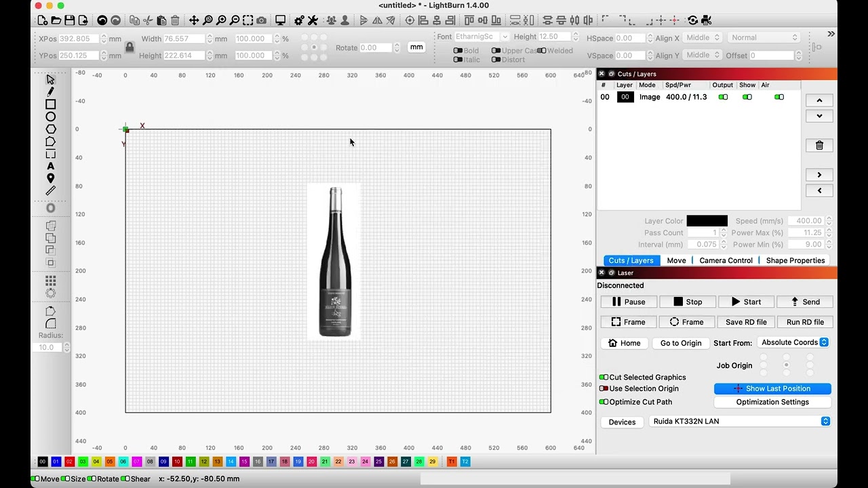Select the Text tool
Screen dimensions: 868x488
coord(50,166)
